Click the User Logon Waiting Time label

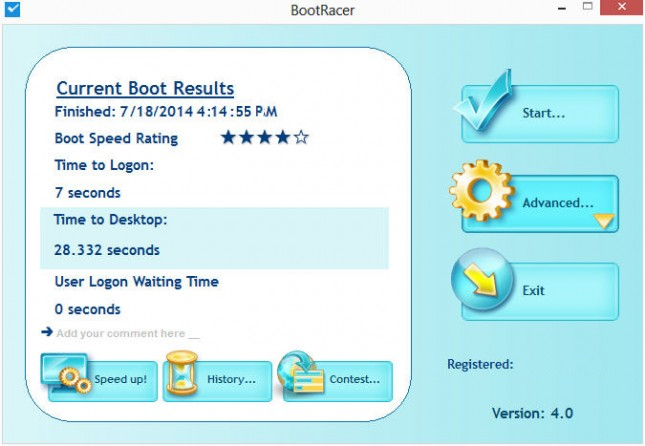tap(137, 282)
